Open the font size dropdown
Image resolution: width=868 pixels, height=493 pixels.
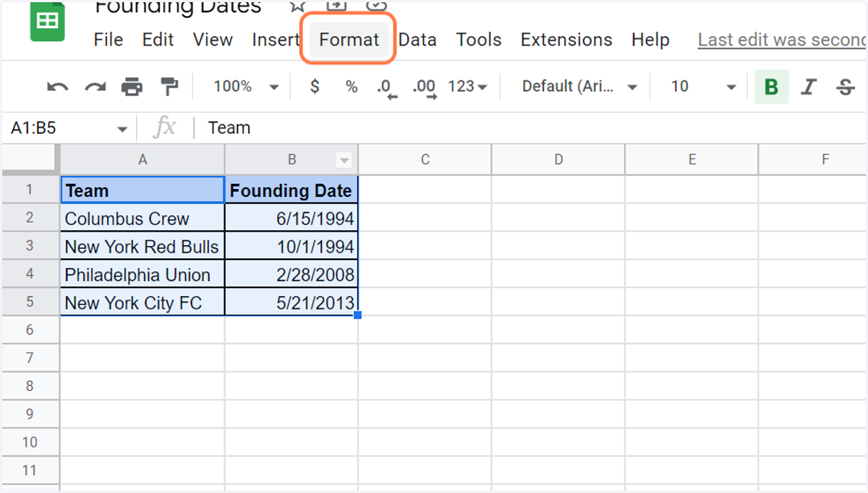(x=703, y=87)
